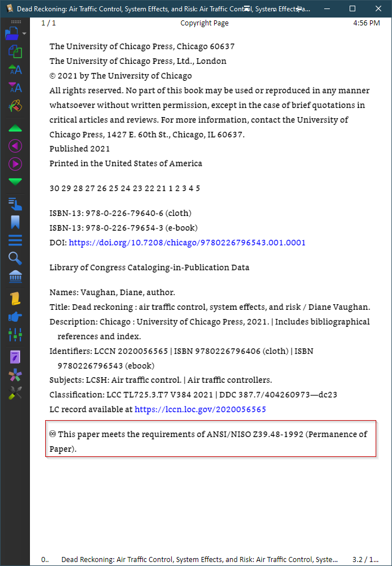The image size is (392, 566).
Task: Click the 'Published 2021' line
Action: coord(80,149)
